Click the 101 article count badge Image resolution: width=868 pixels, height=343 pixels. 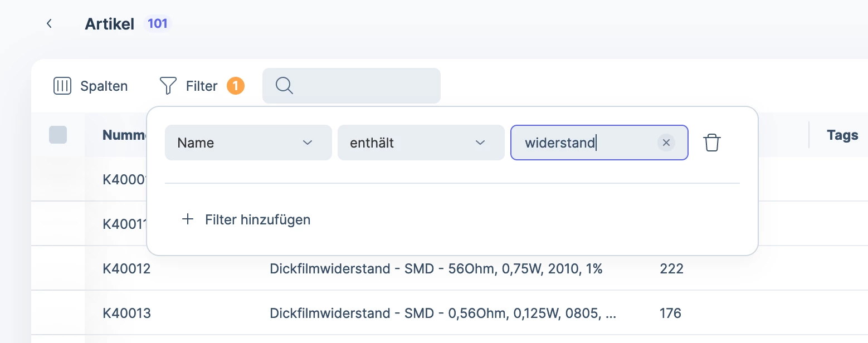click(157, 23)
